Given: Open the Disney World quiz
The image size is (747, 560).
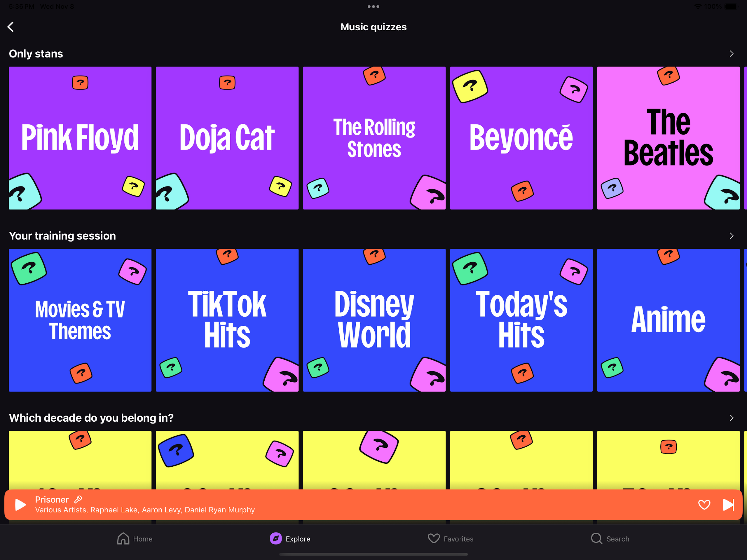Looking at the screenshot, I should coord(374,320).
